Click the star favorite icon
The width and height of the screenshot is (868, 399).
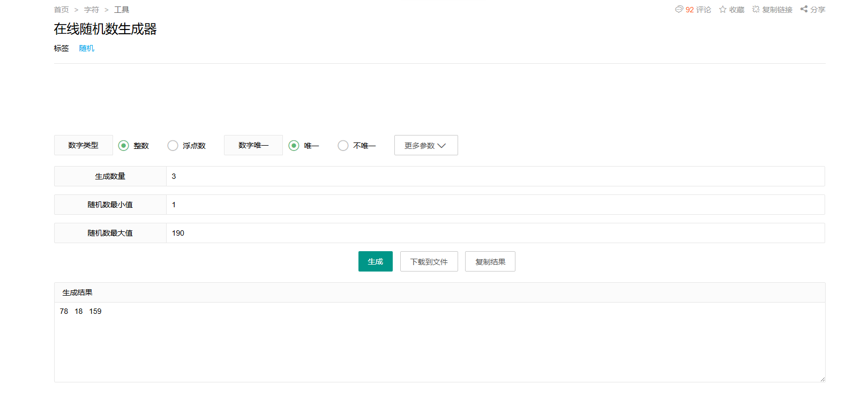click(723, 9)
